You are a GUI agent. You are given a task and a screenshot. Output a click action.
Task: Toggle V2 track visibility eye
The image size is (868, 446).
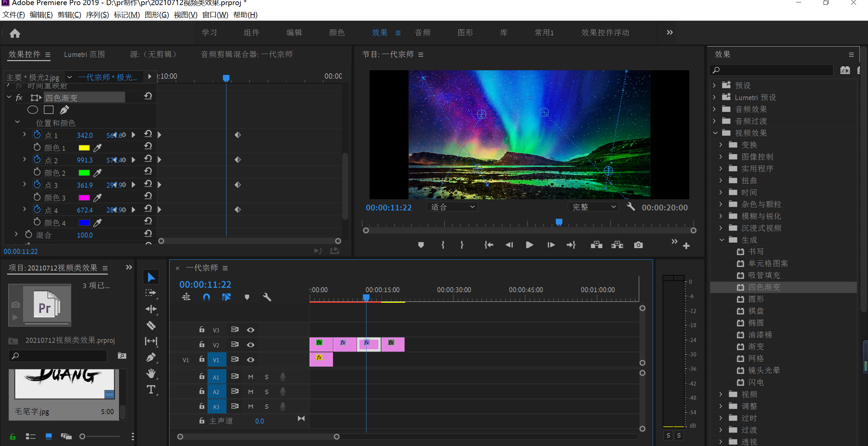pyautogui.click(x=251, y=345)
